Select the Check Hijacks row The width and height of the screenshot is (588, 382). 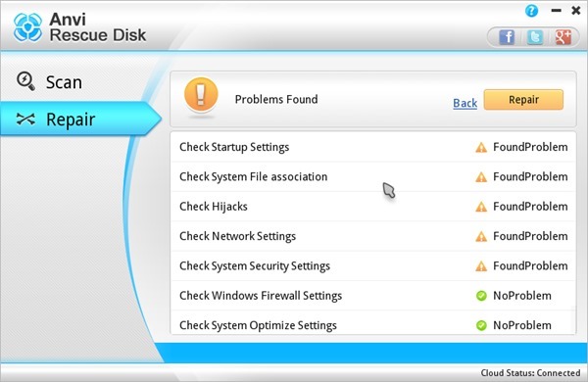pyautogui.click(x=373, y=207)
